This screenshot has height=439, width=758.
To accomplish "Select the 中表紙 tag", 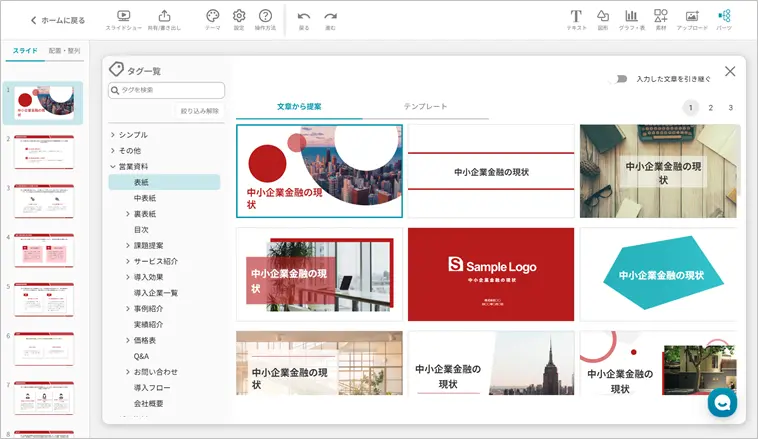I will (145, 198).
